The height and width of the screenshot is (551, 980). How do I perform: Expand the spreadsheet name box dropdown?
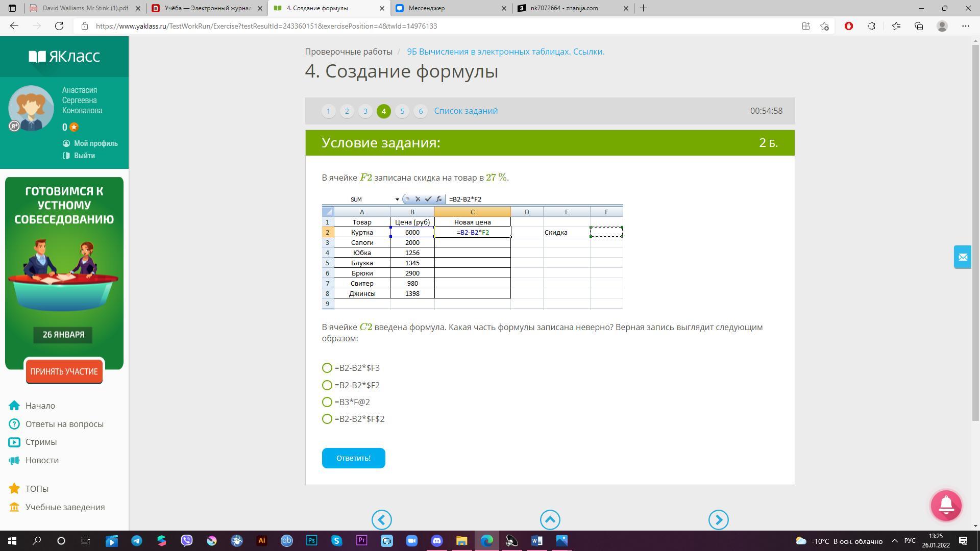click(397, 199)
